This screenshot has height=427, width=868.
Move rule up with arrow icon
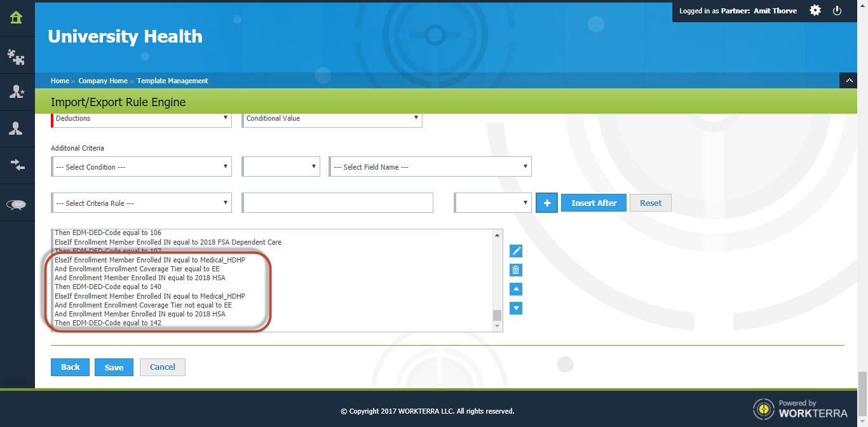516,289
